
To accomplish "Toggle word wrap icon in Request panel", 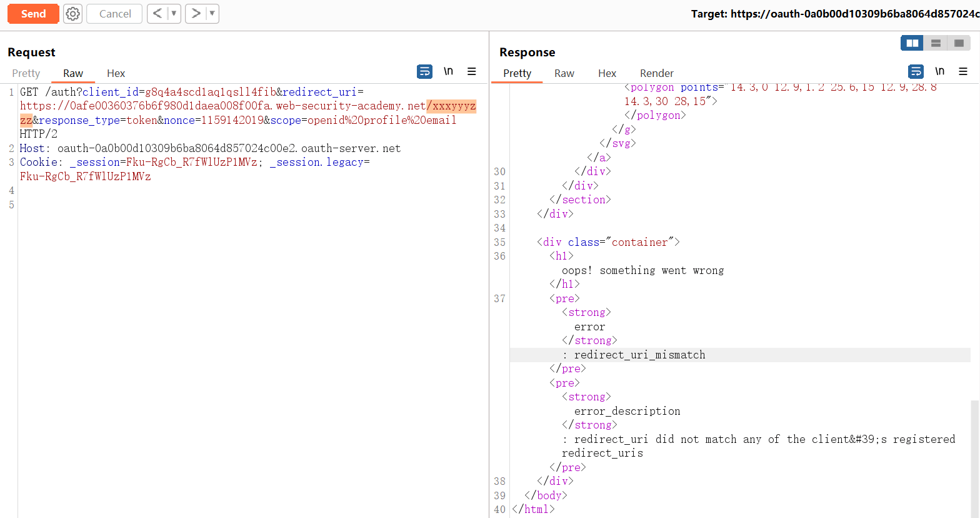I will point(424,71).
